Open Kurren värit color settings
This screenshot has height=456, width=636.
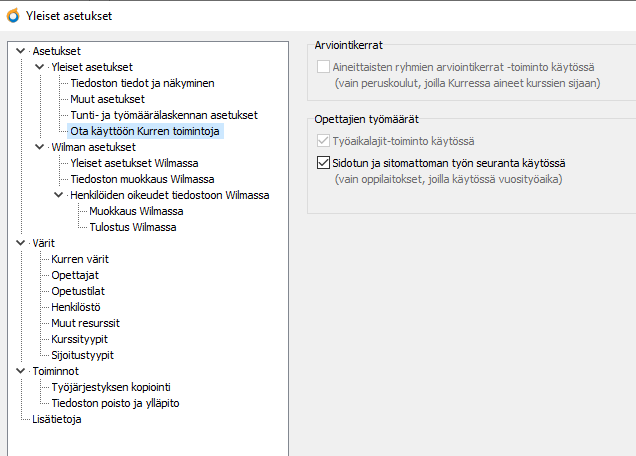point(81,259)
